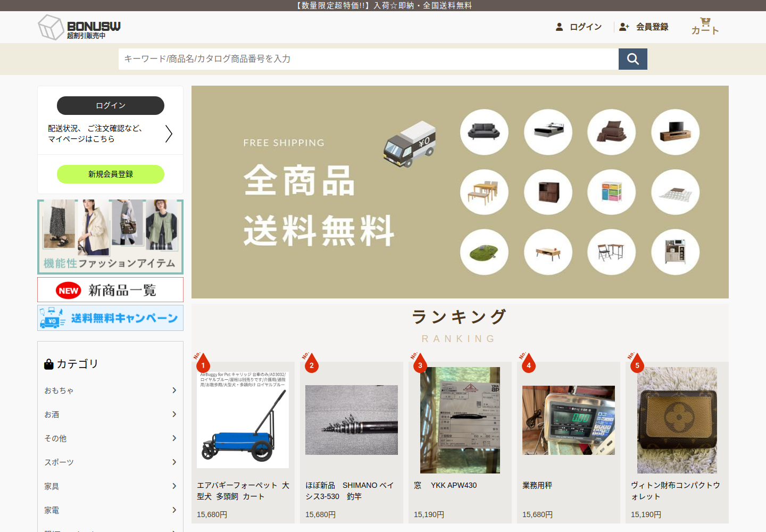Screen dimensions: 766x532
Task: Expand the その他 category chevron
Action: click(174, 438)
